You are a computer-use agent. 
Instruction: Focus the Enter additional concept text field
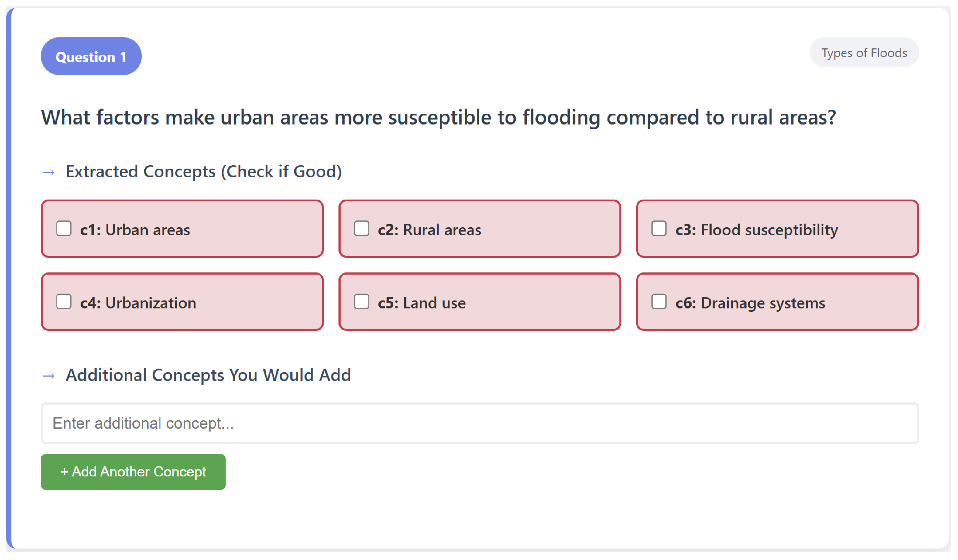(x=479, y=423)
